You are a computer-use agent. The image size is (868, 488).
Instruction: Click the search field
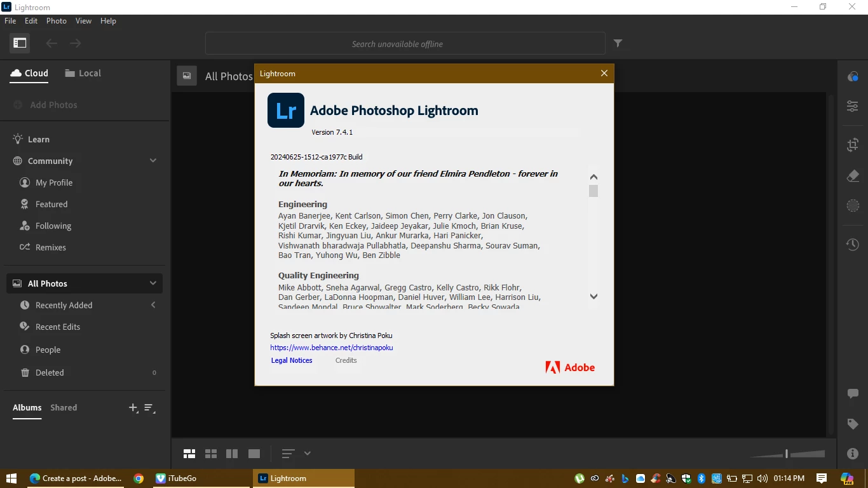[405, 44]
